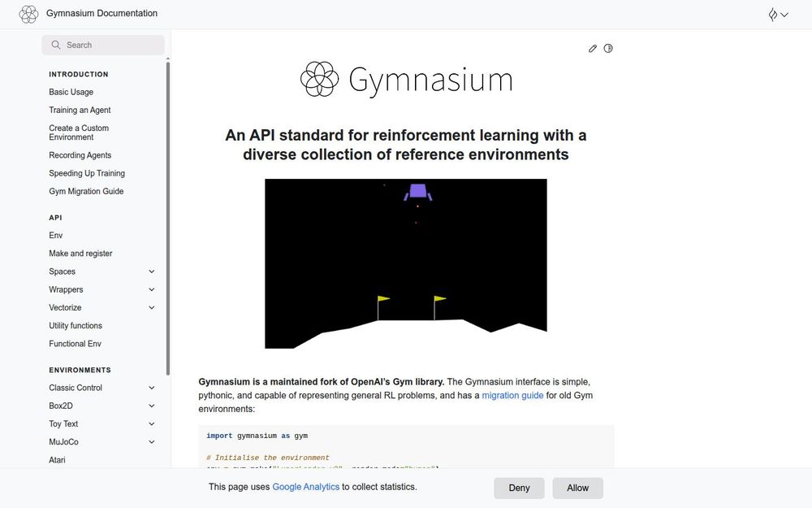
Task: Expand the Wrappers section chevron
Action: tap(152, 290)
